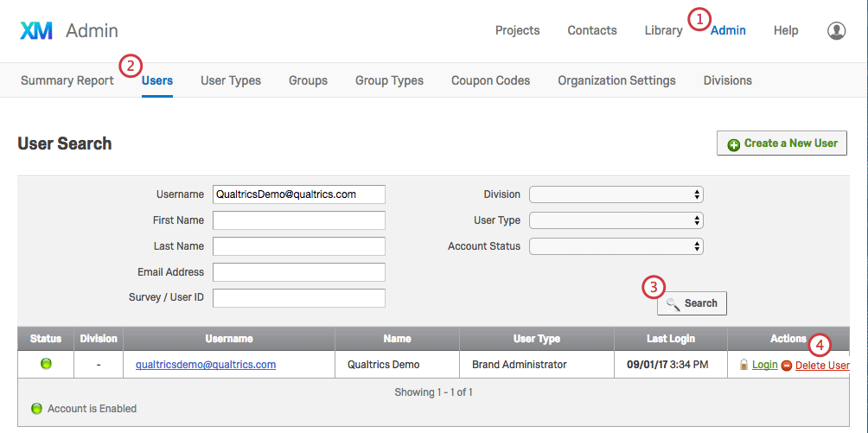Viewport: 868px width, 433px height.
Task: Click the Email Address input field
Action: click(299, 272)
